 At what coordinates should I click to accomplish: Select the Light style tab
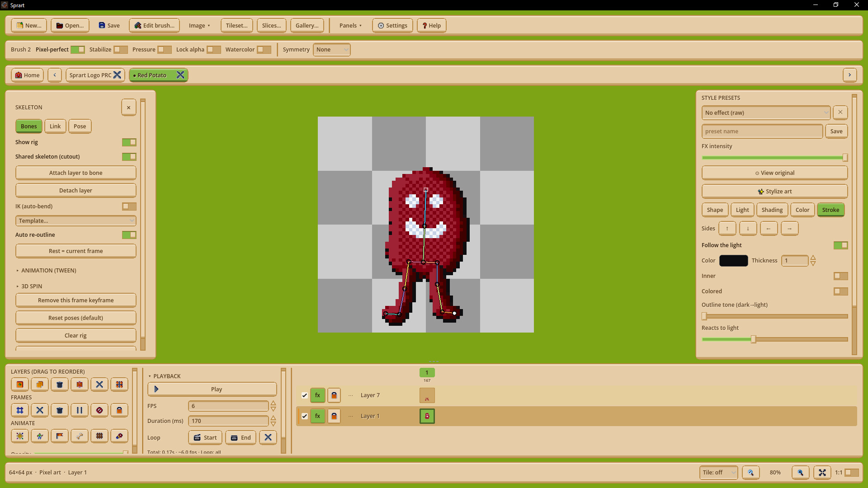point(742,210)
